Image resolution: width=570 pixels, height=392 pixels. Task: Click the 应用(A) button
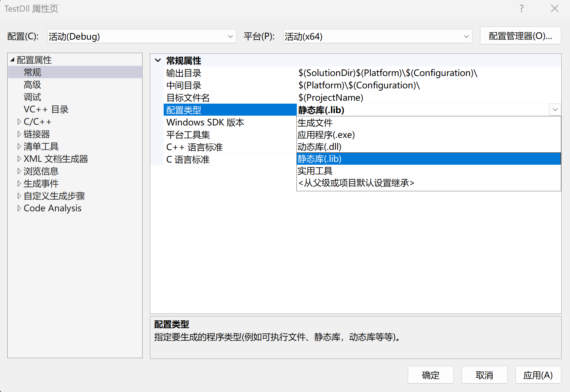tap(538, 375)
